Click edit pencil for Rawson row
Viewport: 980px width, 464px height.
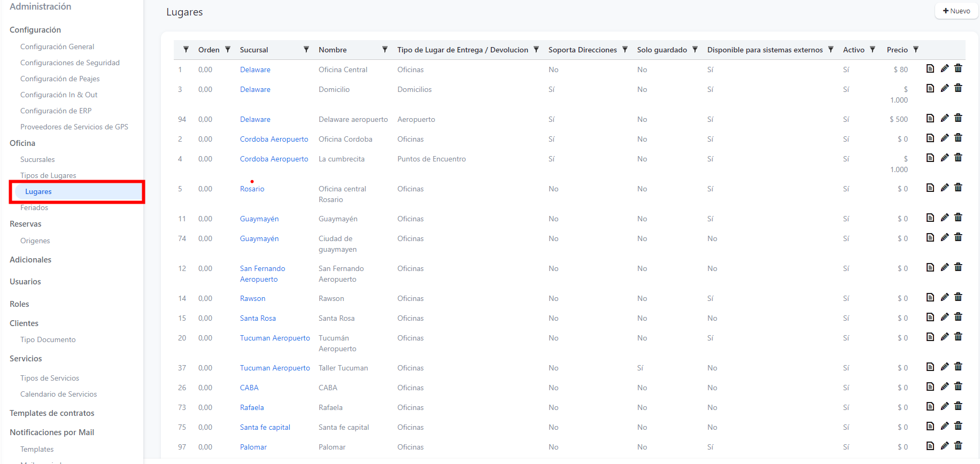tap(944, 297)
